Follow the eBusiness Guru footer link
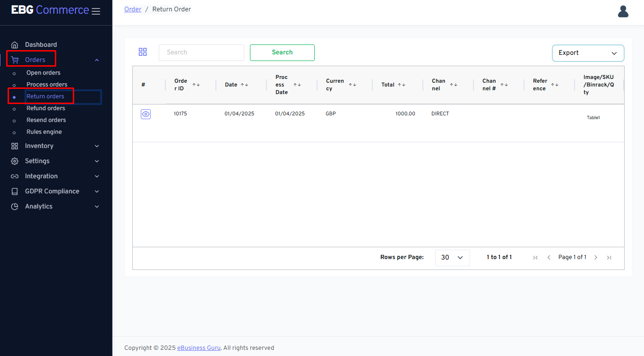The image size is (644, 356). click(x=198, y=348)
